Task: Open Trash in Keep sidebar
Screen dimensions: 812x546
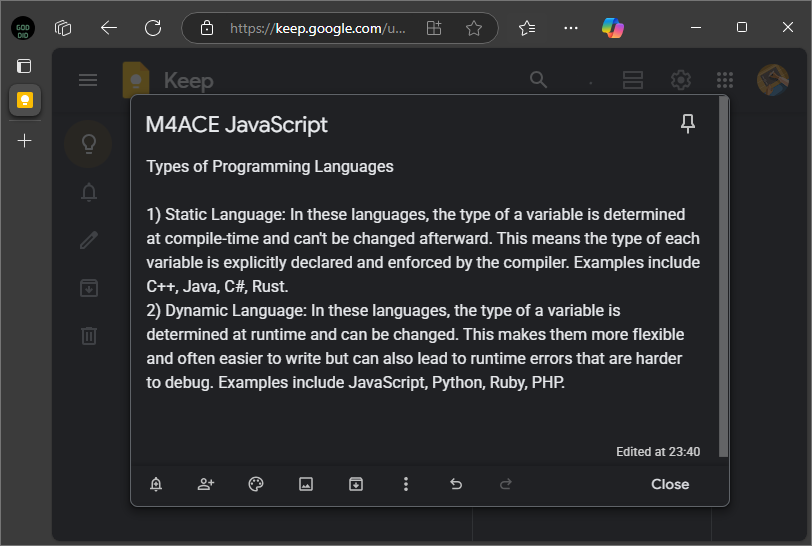Action: [89, 336]
